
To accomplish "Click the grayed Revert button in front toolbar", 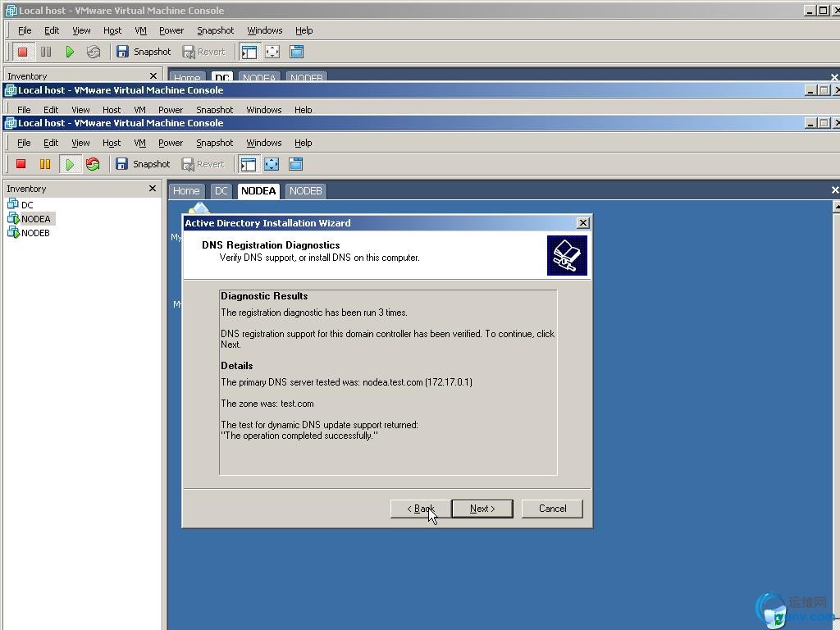I will (x=203, y=164).
